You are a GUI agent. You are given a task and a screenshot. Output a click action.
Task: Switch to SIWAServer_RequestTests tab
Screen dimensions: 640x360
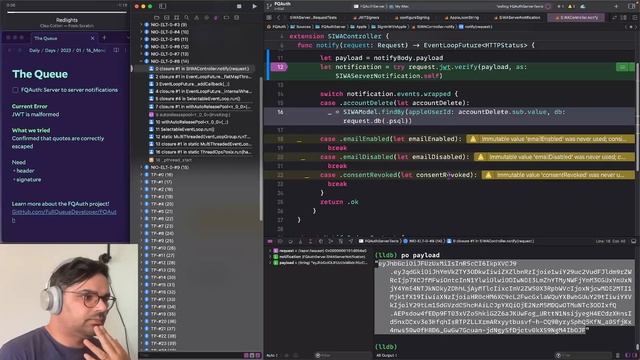coord(313,18)
